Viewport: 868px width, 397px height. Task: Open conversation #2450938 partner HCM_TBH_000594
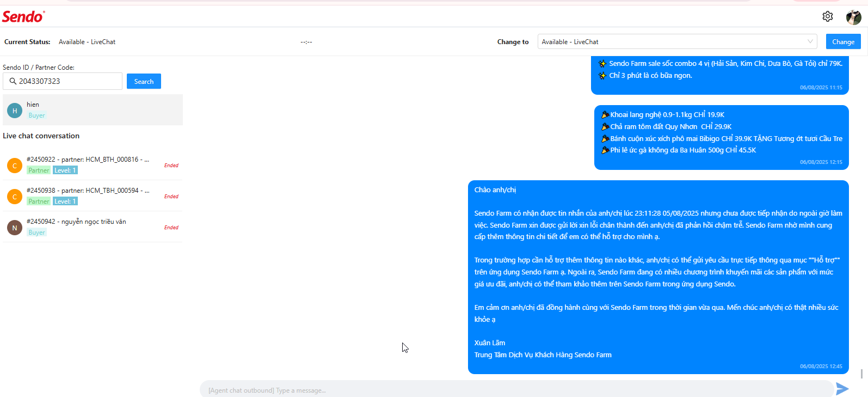[x=93, y=196]
